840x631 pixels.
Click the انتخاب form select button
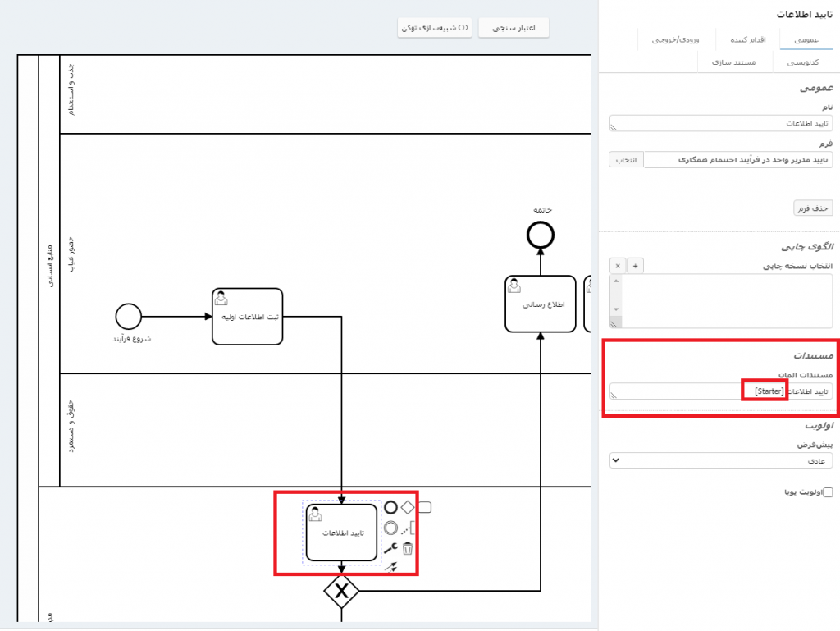(x=627, y=159)
